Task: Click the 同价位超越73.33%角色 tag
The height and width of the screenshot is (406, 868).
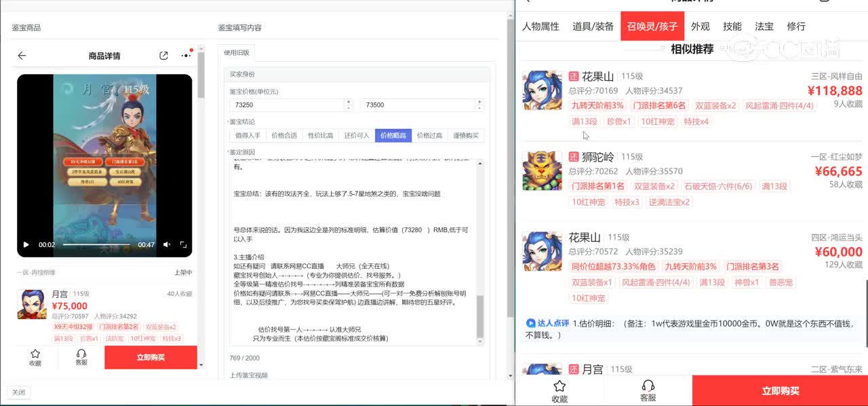Action: 614,267
